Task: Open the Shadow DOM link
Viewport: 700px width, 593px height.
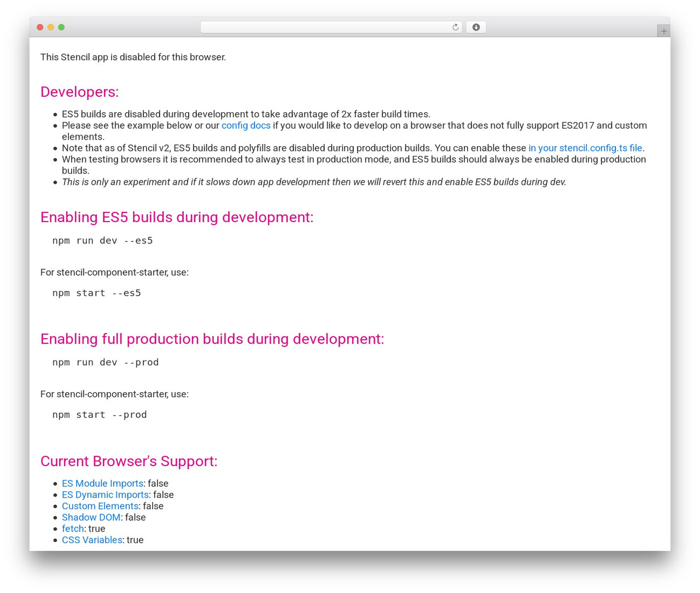Action: coord(91,518)
